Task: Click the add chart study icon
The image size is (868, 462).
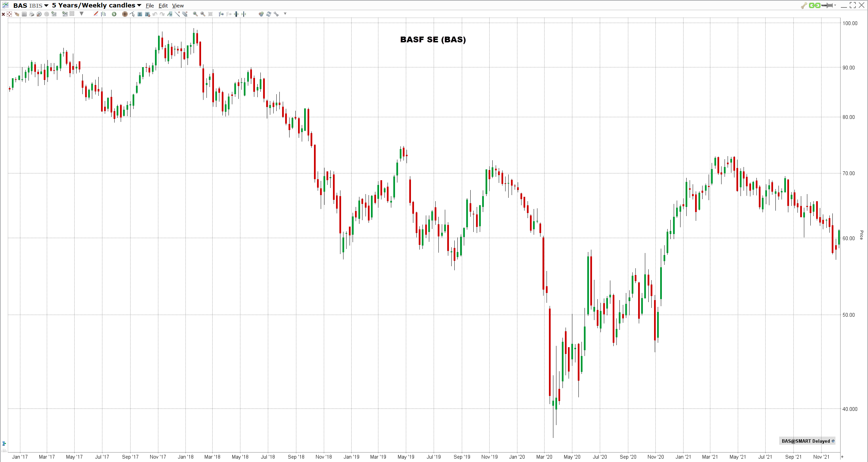Action: 54,14
